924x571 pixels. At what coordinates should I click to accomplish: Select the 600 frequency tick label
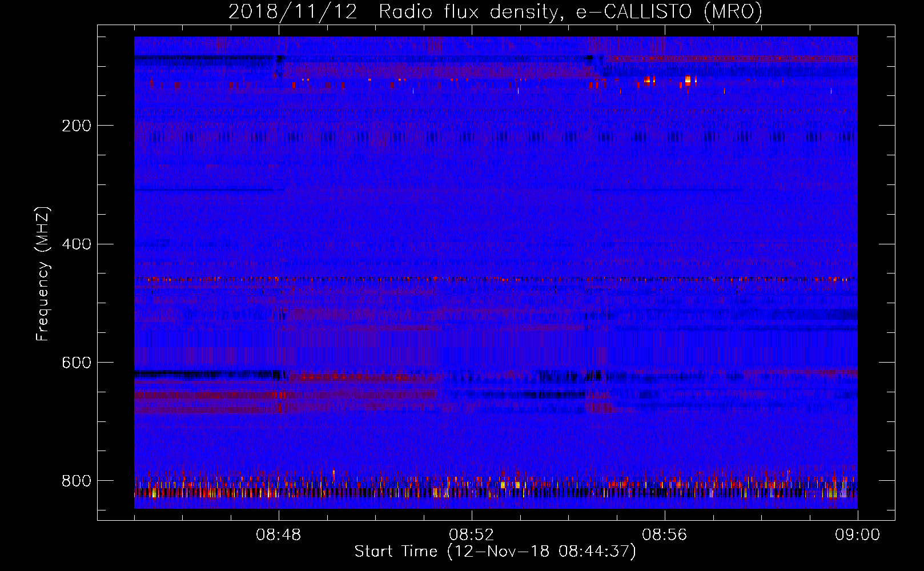(x=77, y=363)
